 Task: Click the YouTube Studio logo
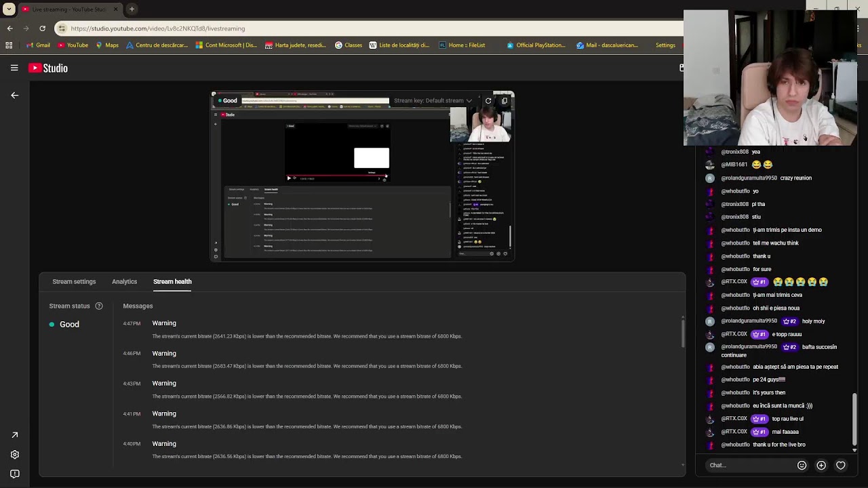(48, 68)
